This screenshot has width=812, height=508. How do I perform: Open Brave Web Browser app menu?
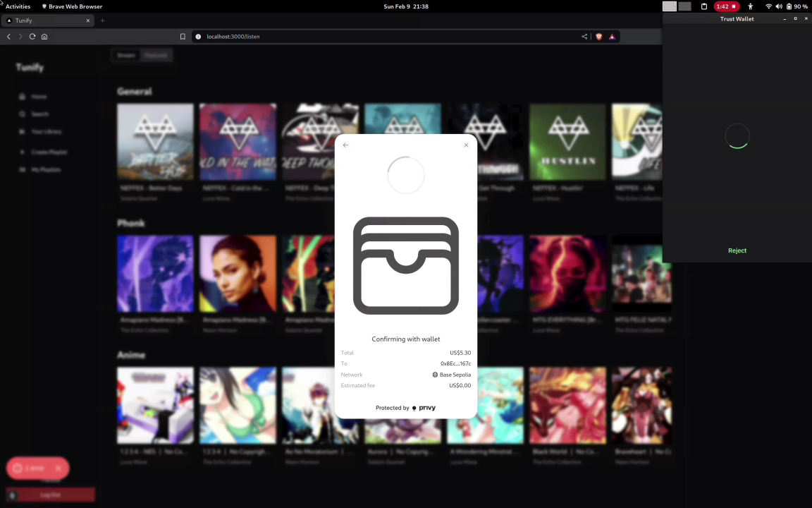point(71,6)
